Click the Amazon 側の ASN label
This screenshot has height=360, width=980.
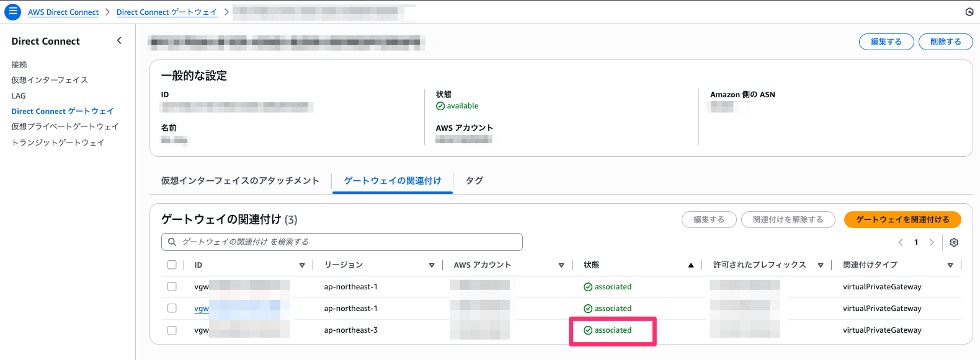coord(742,95)
